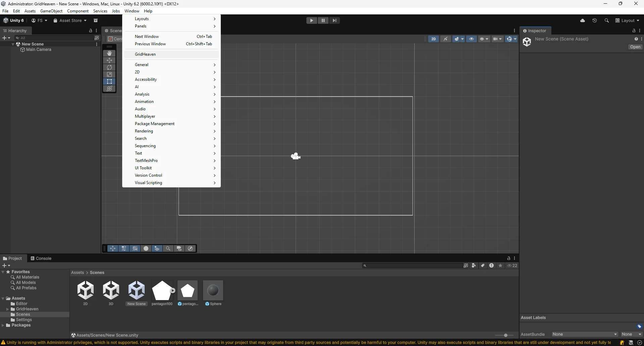This screenshot has width=644, height=346.
Task: Open the Inspector help icon
Action: pyautogui.click(x=636, y=39)
